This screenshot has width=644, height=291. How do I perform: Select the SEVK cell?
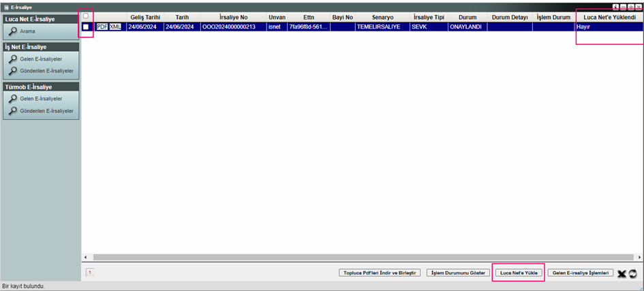coord(429,27)
